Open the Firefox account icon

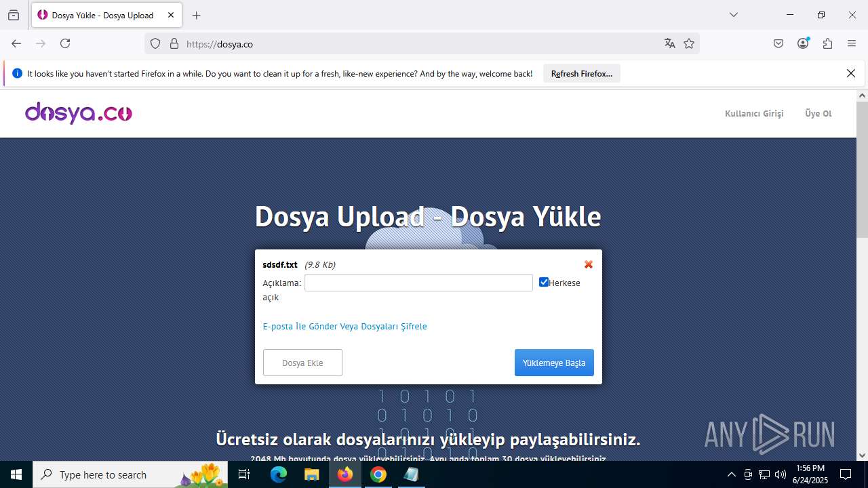pos(803,43)
